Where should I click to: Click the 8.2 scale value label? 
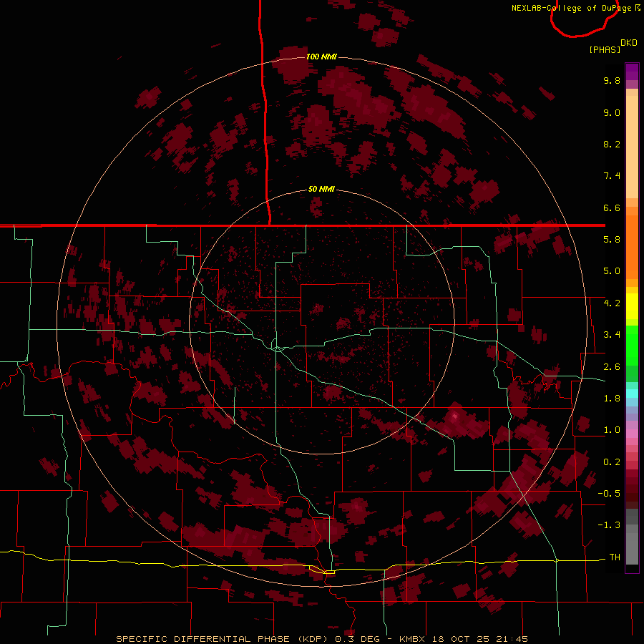[x=612, y=144]
